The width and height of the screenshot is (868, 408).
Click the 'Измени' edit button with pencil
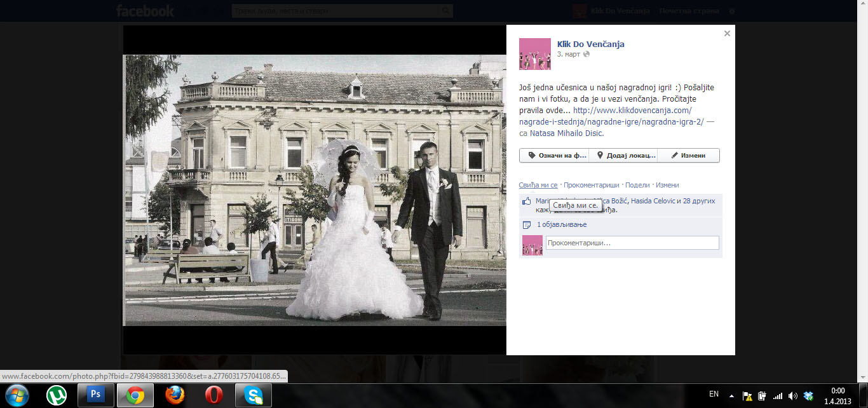pos(688,156)
